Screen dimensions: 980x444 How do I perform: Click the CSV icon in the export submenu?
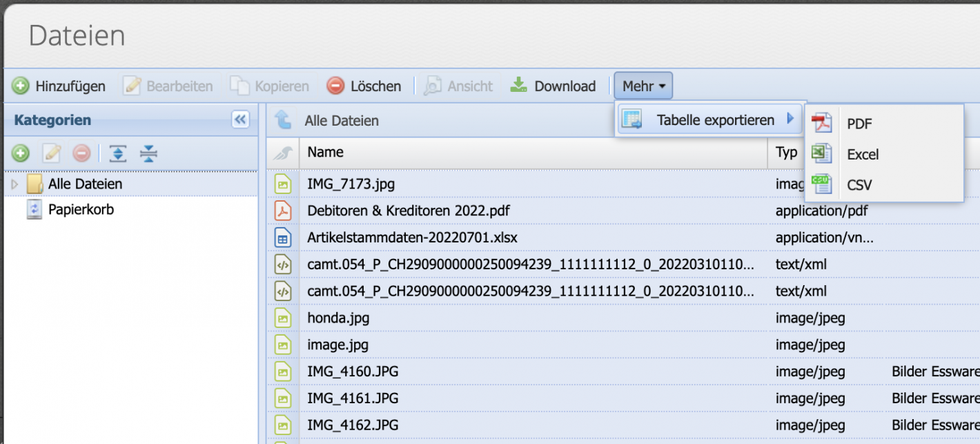(x=822, y=184)
